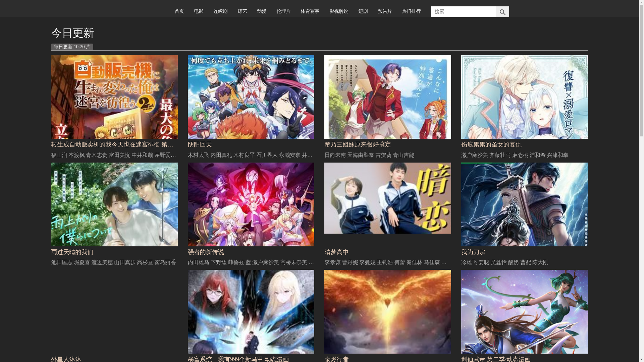The height and width of the screenshot is (362, 644).
Task: Click actor name 陈大刚
Action: tap(540, 262)
